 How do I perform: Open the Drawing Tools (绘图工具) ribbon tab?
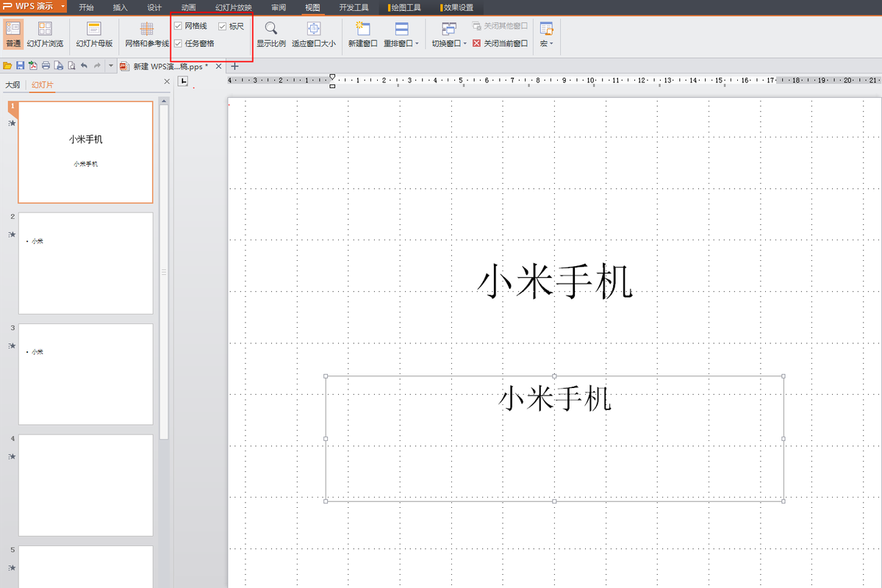tap(405, 7)
